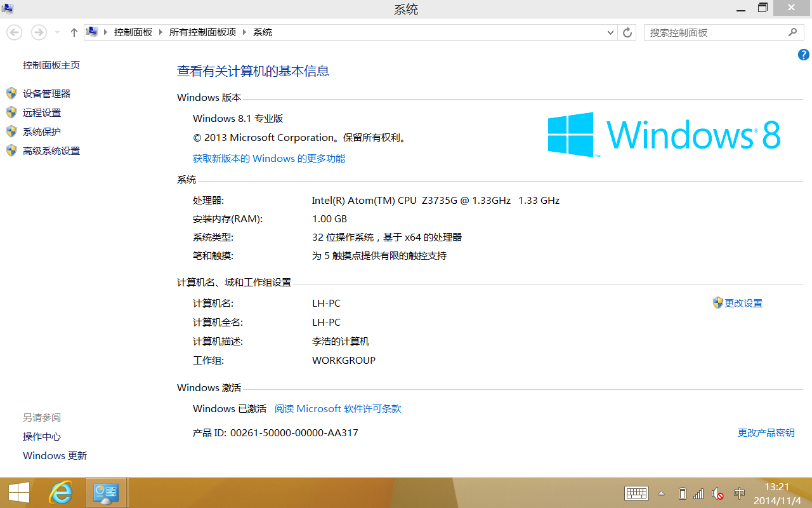The height and width of the screenshot is (508, 812).
Task: Click the Forward navigation arrow
Action: coord(39,32)
